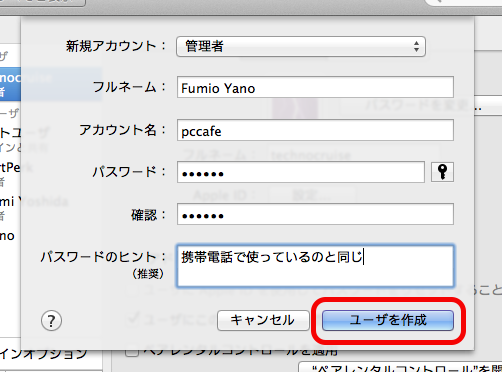Open help with the question mark button
Screen dimensions: 502x372
[51, 321]
